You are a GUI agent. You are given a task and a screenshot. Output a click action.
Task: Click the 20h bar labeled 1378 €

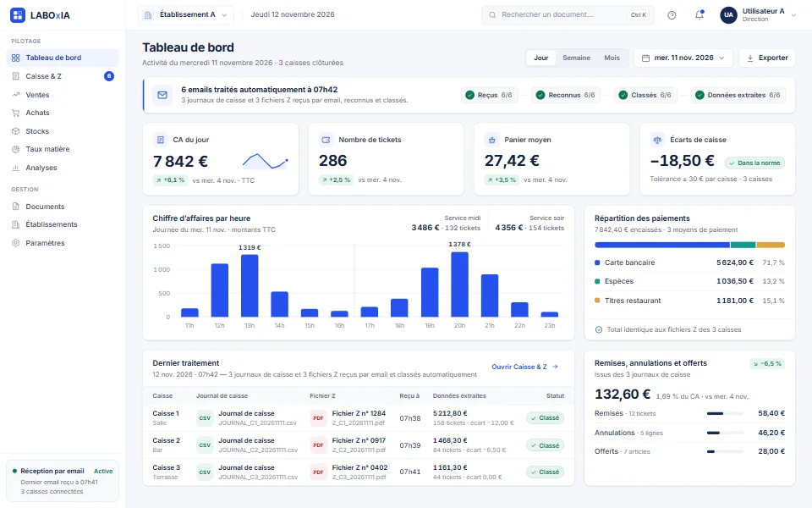point(460,284)
